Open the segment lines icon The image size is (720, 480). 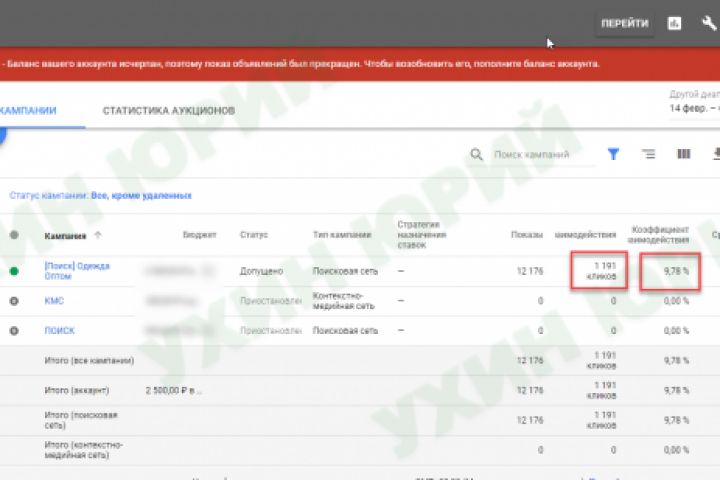pyautogui.click(x=648, y=154)
